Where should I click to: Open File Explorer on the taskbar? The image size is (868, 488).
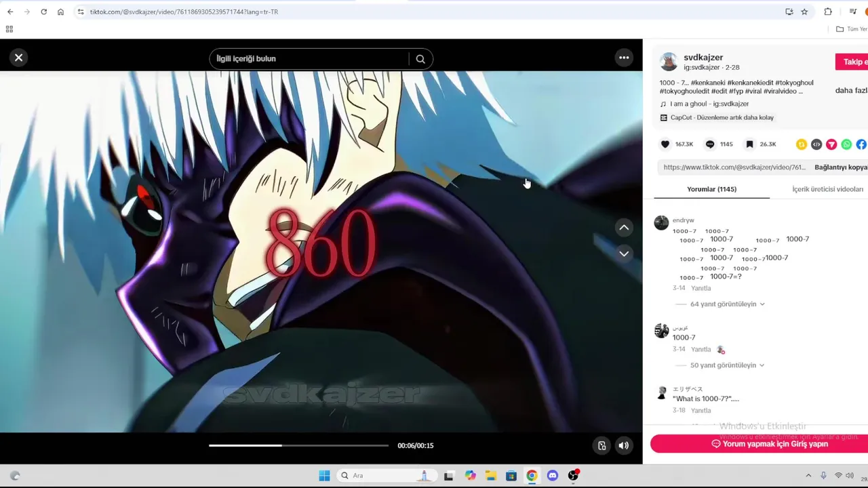(490, 476)
